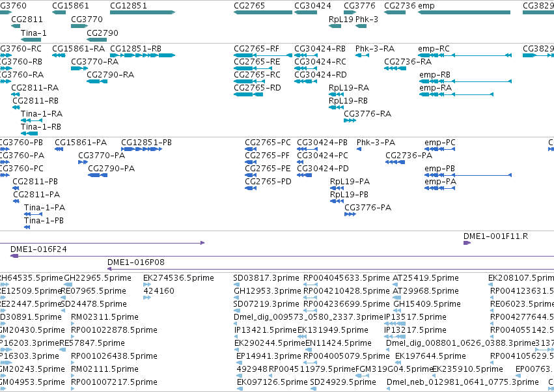Click the SD24929.5prime EST label
Image resolution: width=554 pixels, height=392 pixels.
point(342,382)
